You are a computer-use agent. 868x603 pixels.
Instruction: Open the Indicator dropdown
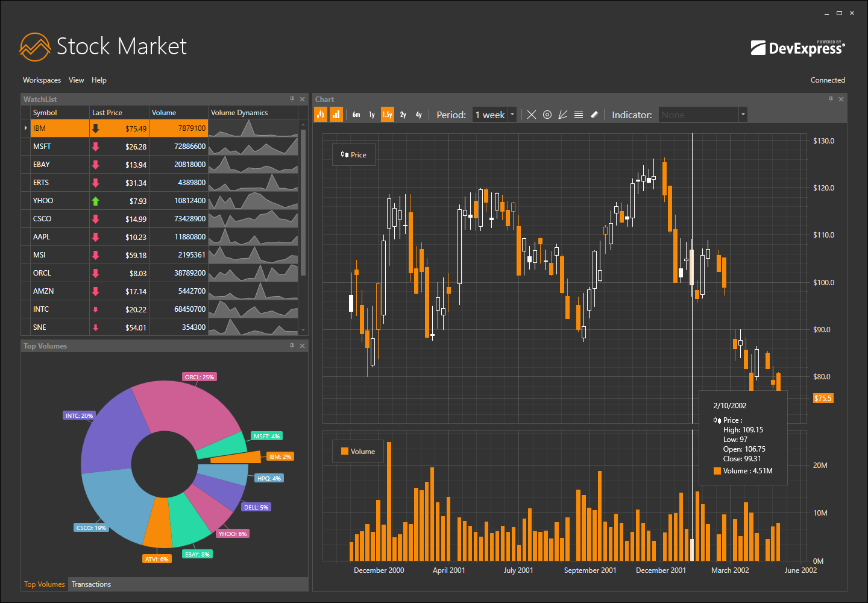point(743,114)
